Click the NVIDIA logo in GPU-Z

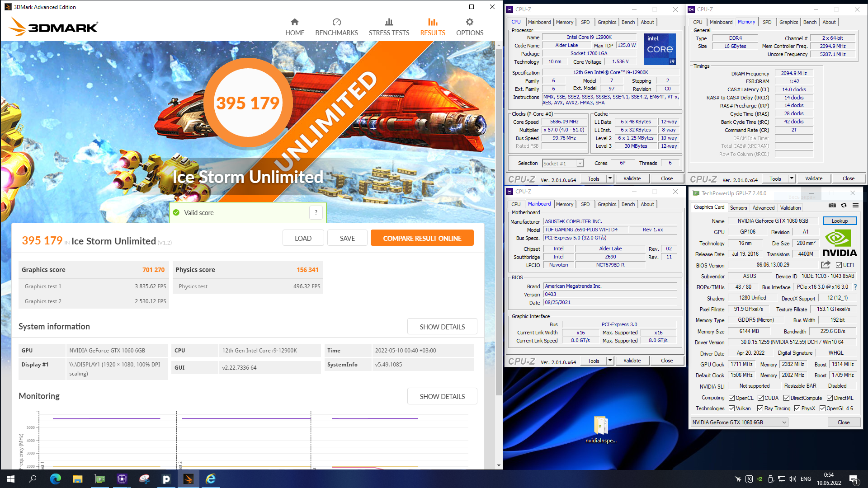pos(839,244)
